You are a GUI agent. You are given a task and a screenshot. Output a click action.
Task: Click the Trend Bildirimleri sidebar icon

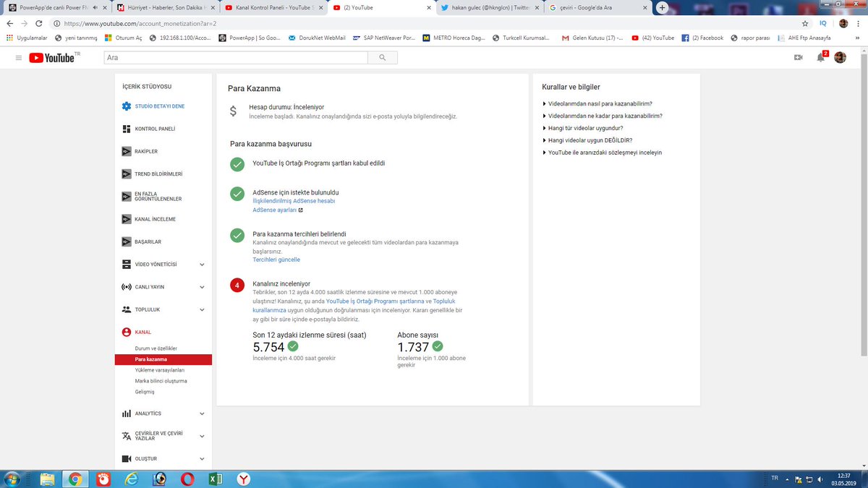pos(127,174)
